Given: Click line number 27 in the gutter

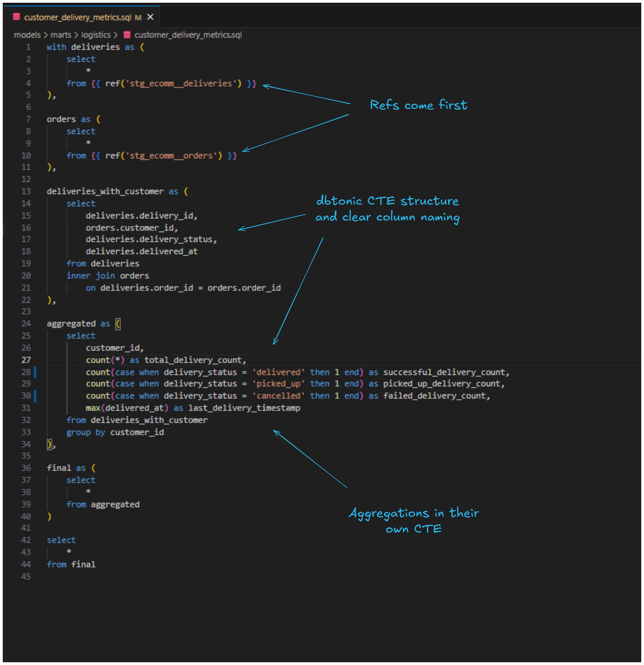Looking at the screenshot, I should pos(26,360).
